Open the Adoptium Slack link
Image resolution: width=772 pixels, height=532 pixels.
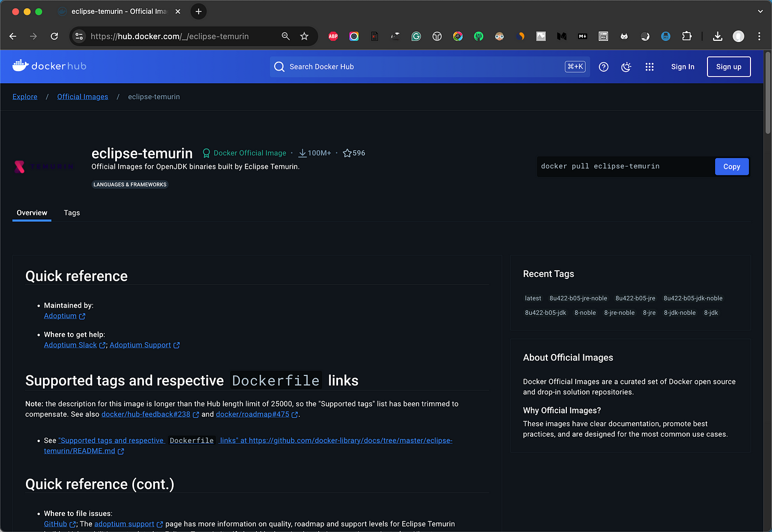pos(74,345)
